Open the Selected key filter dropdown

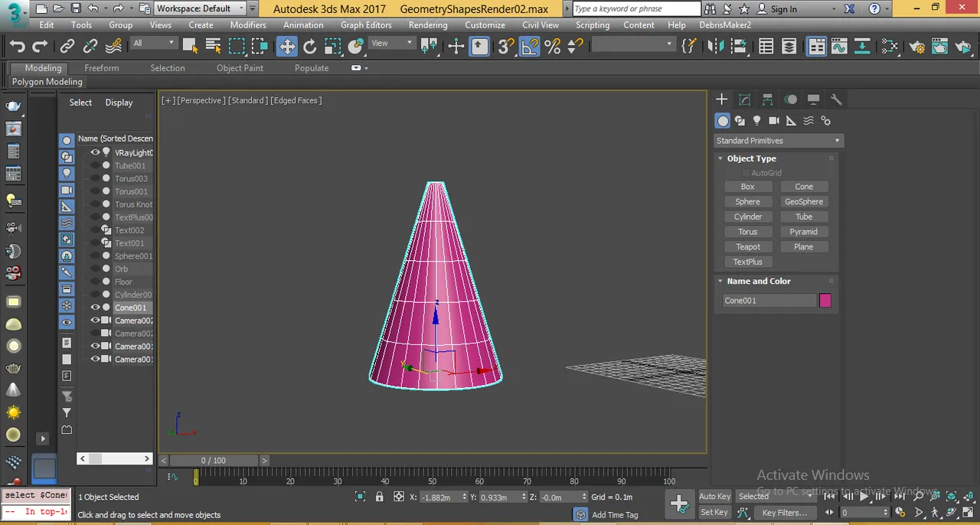[x=775, y=496]
